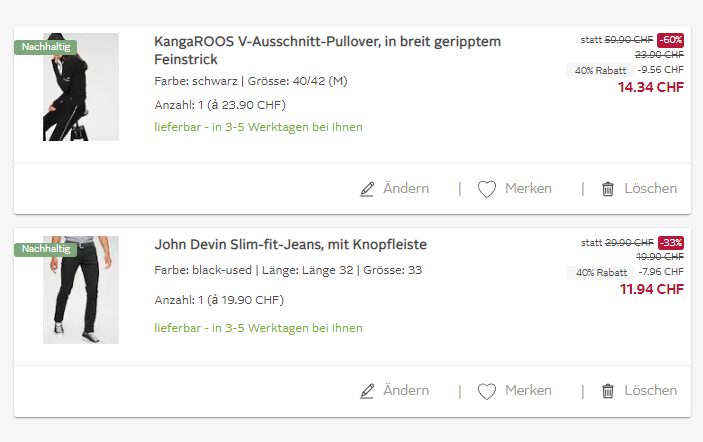Click trash icon for John Devin jeans
The image size is (703, 442).
coord(608,391)
